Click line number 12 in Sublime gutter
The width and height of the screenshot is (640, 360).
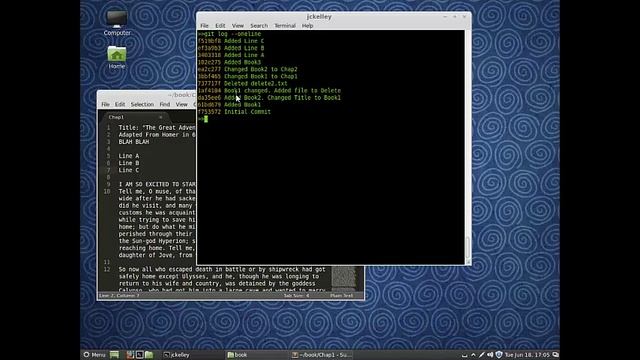tap(107, 269)
